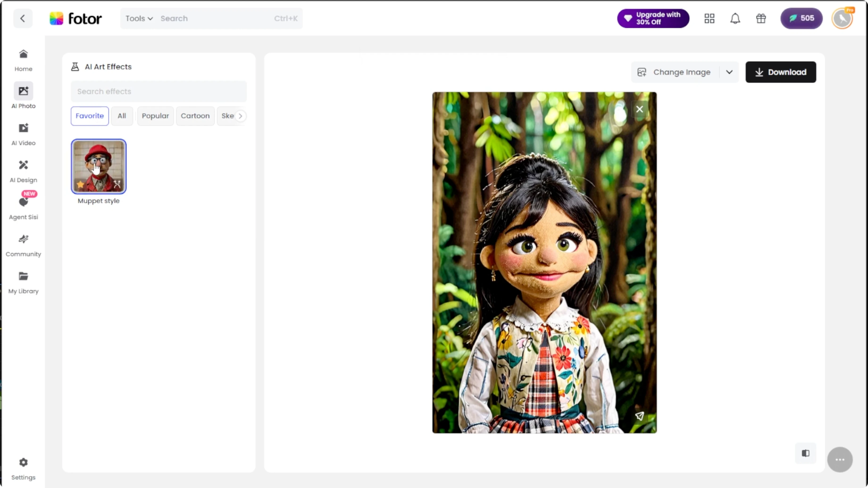Toggle the before/after compare view
The height and width of the screenshot is (488, 868).
805,453
